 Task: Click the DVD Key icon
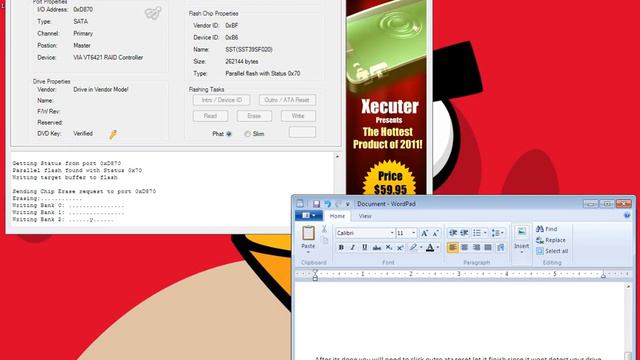pyautogui.click(x=113, y=134)
